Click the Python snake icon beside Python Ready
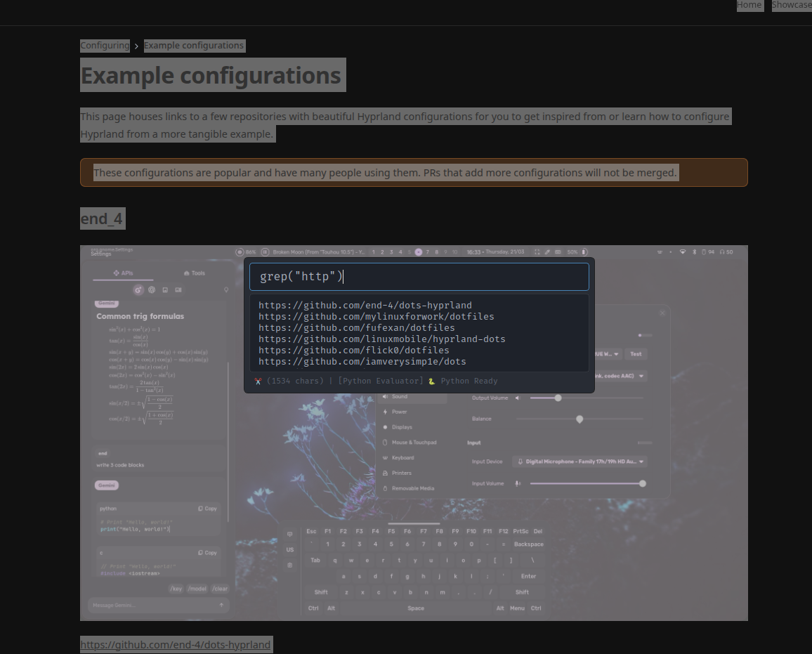812x654 pixels. [431, 381]
